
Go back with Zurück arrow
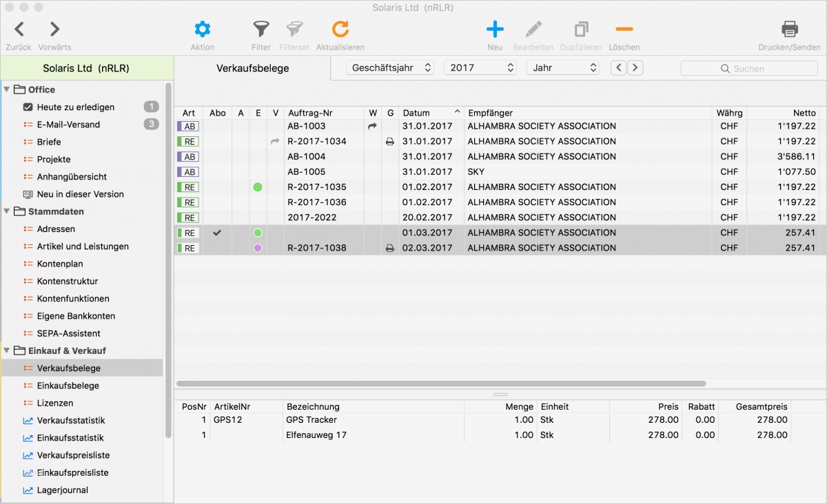(x=19, y=30)
